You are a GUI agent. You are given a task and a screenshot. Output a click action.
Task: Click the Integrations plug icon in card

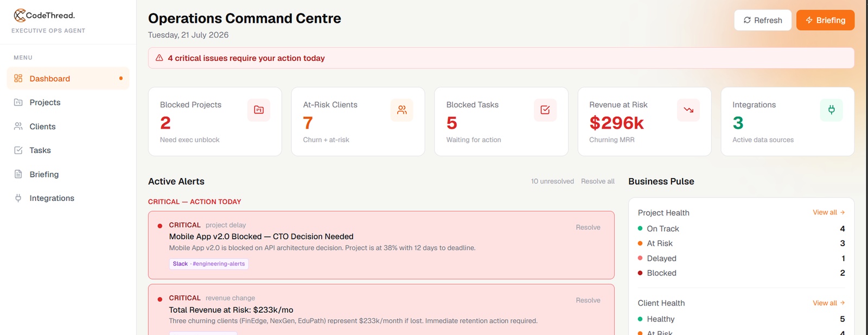(832, 110)
